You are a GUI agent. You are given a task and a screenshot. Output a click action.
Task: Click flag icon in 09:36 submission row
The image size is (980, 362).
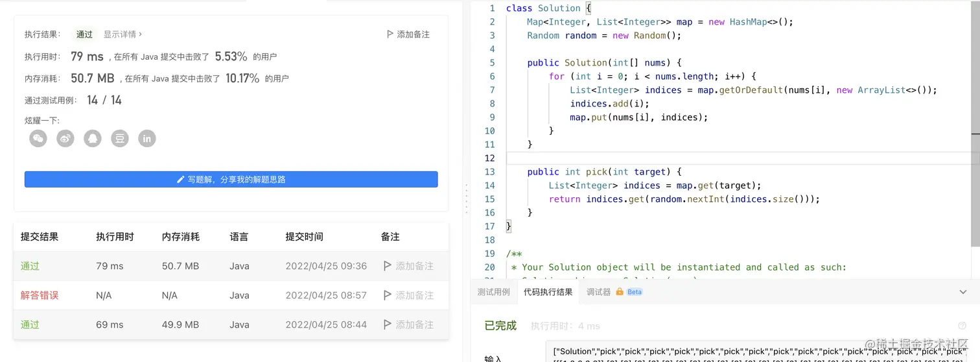[388, 266]
